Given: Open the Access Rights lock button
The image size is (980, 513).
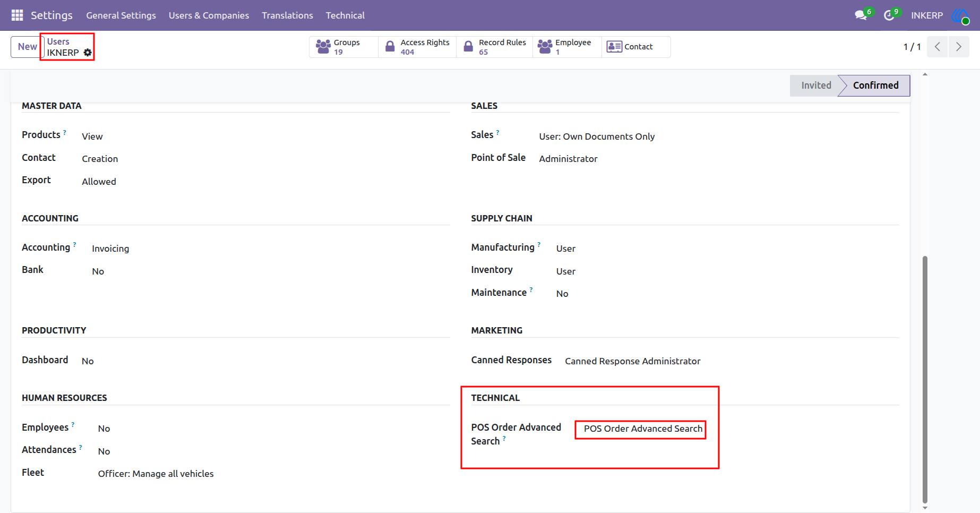Looking at the screenshot, I should pyautogui.click(x=417, y=47).
